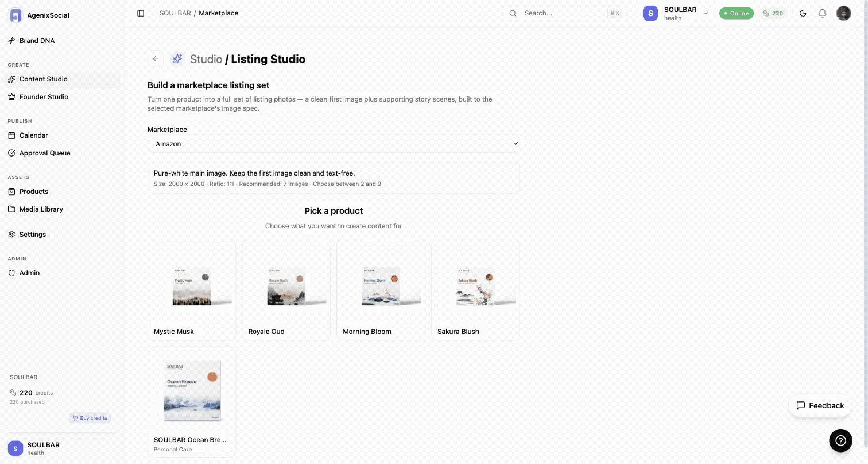Screen dimensions: 868x464
Task: Toggle the Online status pill
Action: [737, 13]
